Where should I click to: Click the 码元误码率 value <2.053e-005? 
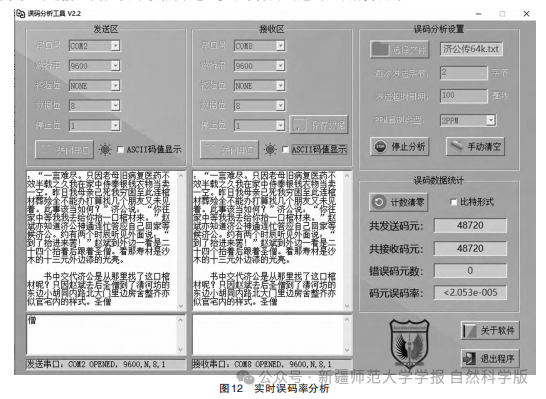[470, 293]
